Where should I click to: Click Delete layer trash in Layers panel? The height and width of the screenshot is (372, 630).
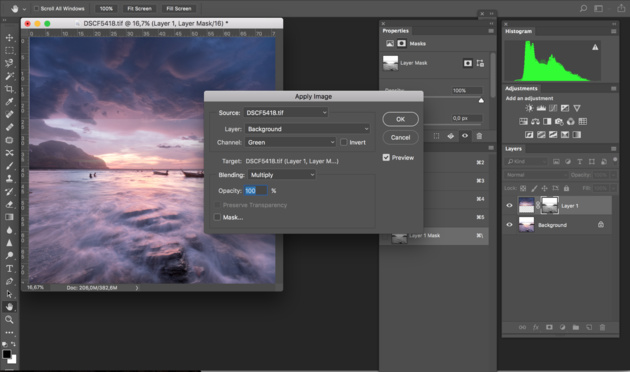pyautogui.click(x=602, y=327)
